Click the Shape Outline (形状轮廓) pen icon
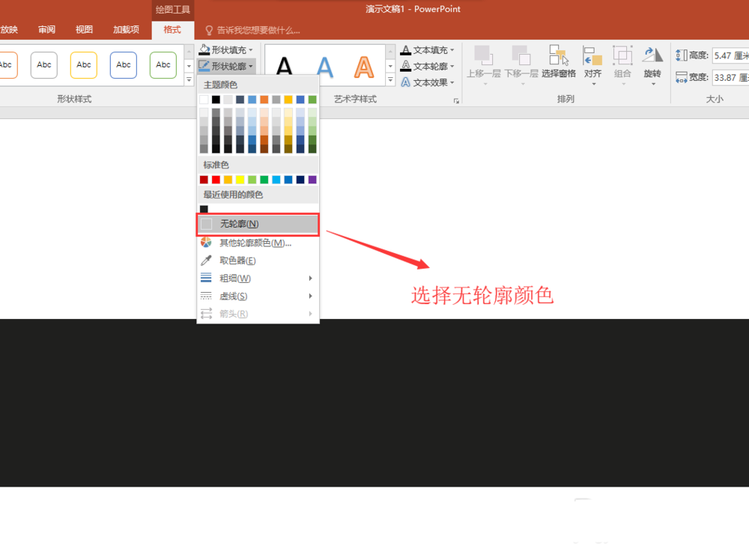The height and width of the screenshot is (560, 749). pyautogui.click(x=204, y=66)
